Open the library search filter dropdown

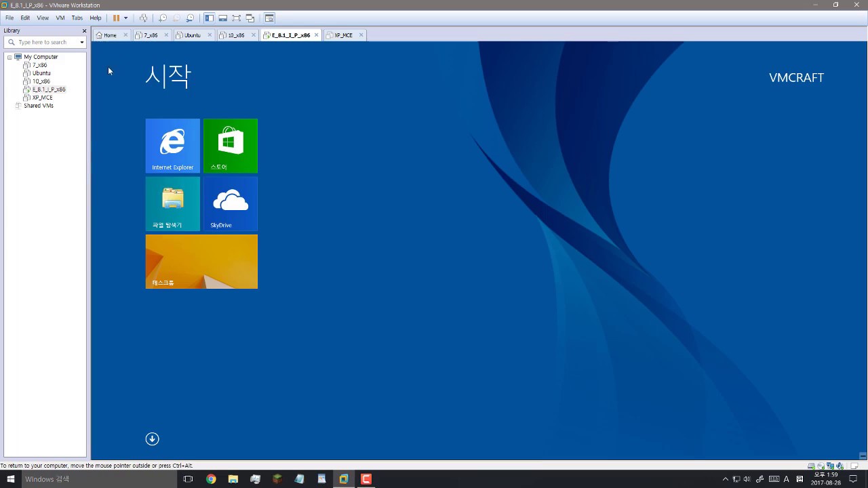coord(82,42)
